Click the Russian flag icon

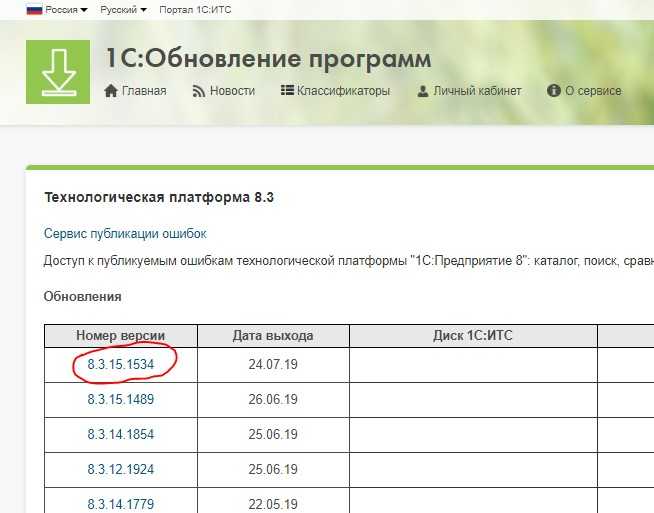tap(34, 10)
